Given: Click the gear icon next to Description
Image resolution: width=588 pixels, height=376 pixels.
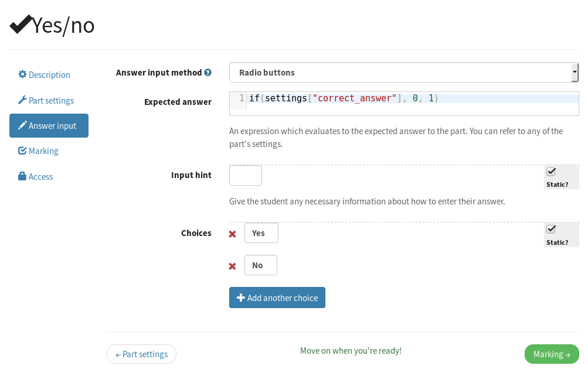Looking at the screenshot, I should (22, 74).
